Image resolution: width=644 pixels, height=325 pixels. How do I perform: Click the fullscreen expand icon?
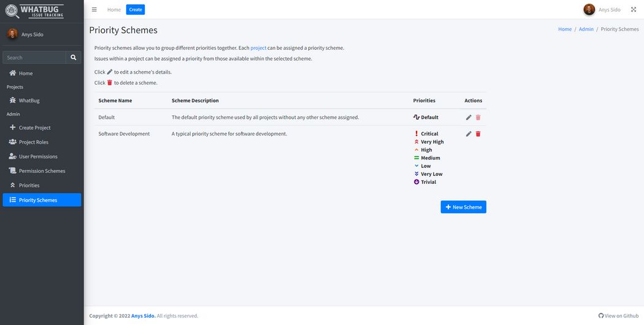(634, 10)
